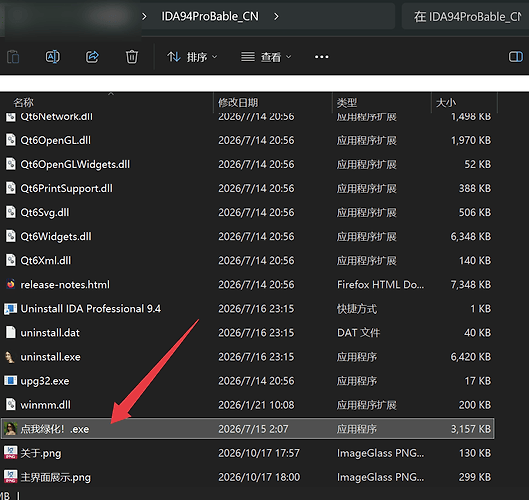This screenshot has width=529, height=500.
Task: Click the Paste toolbar icon
Action: pyautogui.click(x=13, y=57)
